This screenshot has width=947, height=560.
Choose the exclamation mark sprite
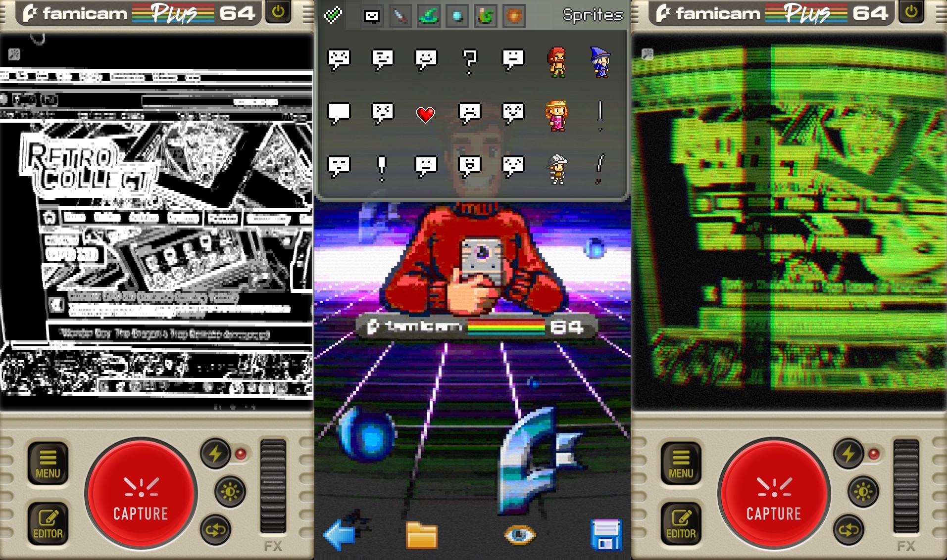(x=382, y=169)
